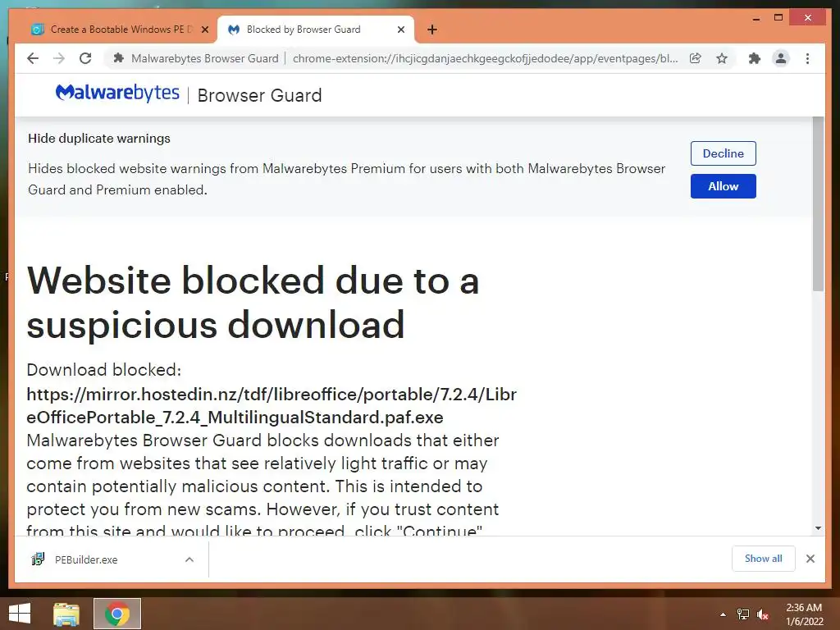The width and height of the screenshot is (840, 630).
Task: Open a new tab with plus button
Action: click(x=432, y=30)
